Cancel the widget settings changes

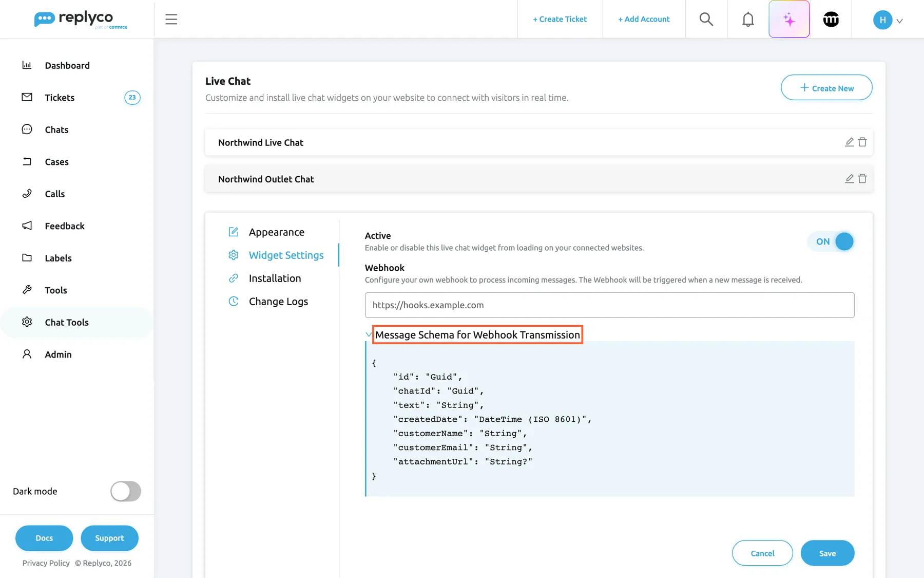click(x=762, y=553)
